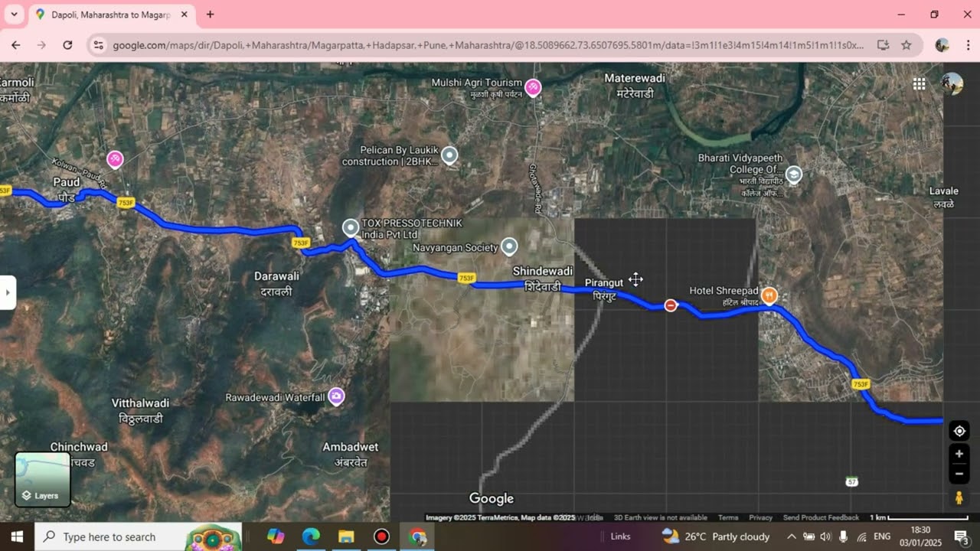Screen dimensions: 980x551
Task: Open Microsoft Edge from taskbar
Action: [311, 536]
